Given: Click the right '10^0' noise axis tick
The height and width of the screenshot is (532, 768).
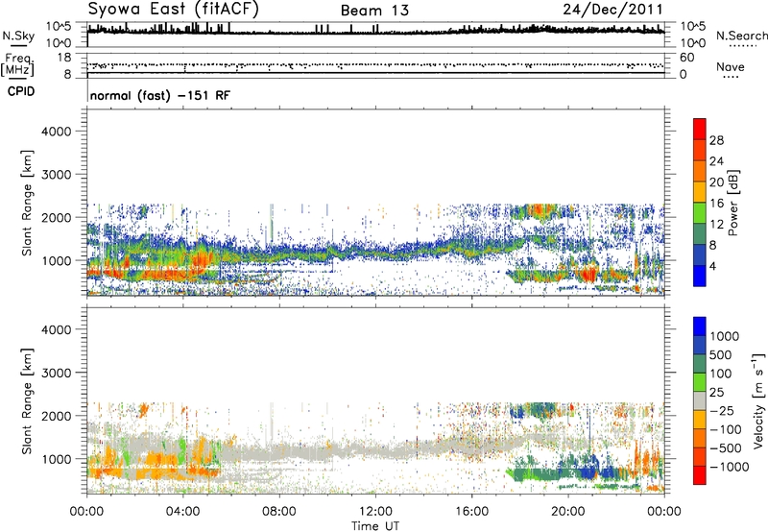Looking at the screenshot, I should [692, 43].
